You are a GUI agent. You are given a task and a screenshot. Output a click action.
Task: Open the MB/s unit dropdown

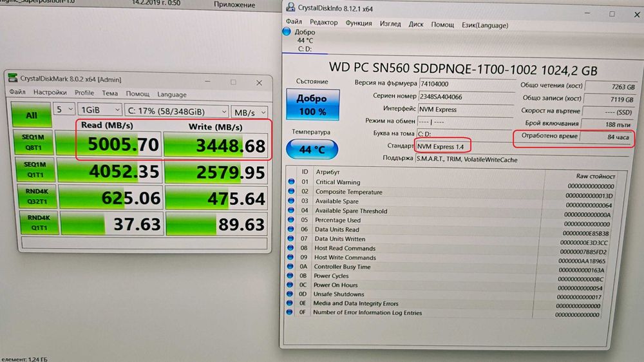[249, 112]
